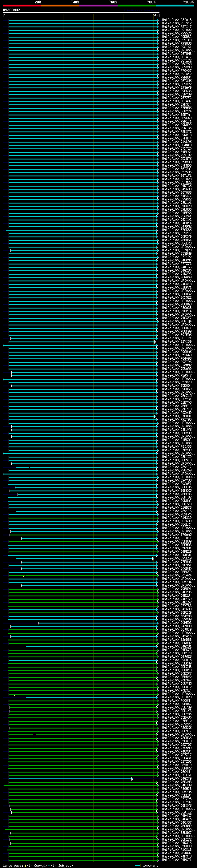Choose the UniRef100_B3LN67 hit label
Viewport: 197px width, 868px height.
point(177,833)
